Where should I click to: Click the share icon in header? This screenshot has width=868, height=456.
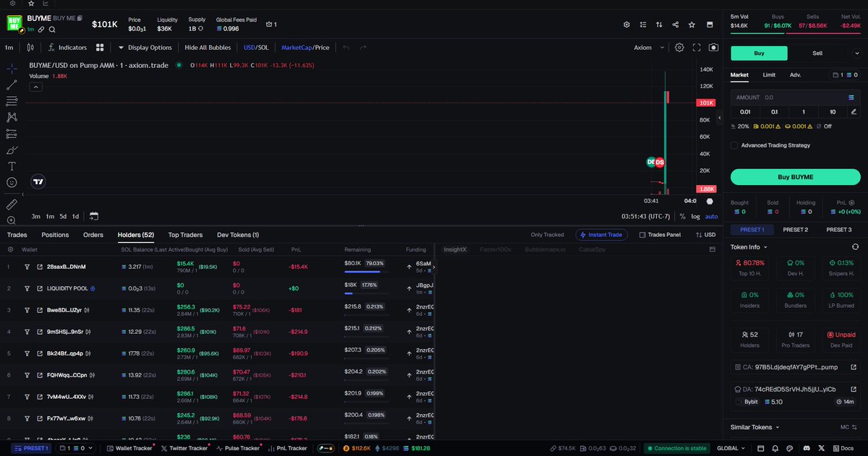[676, 25]
